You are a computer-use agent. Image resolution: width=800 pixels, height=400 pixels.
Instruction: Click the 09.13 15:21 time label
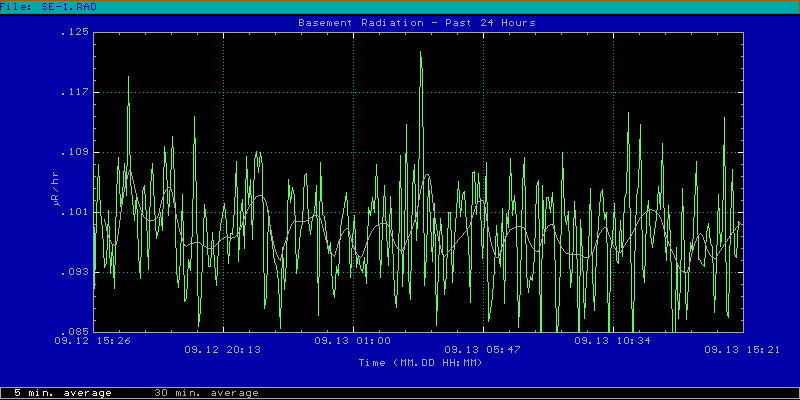[742, 350]
